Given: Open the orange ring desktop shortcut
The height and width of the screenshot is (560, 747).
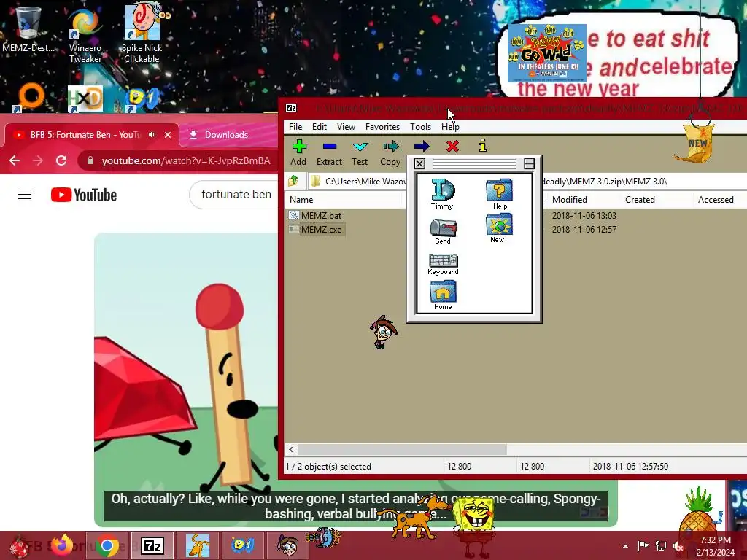Looking at the screenshot, I should point(29,98).
